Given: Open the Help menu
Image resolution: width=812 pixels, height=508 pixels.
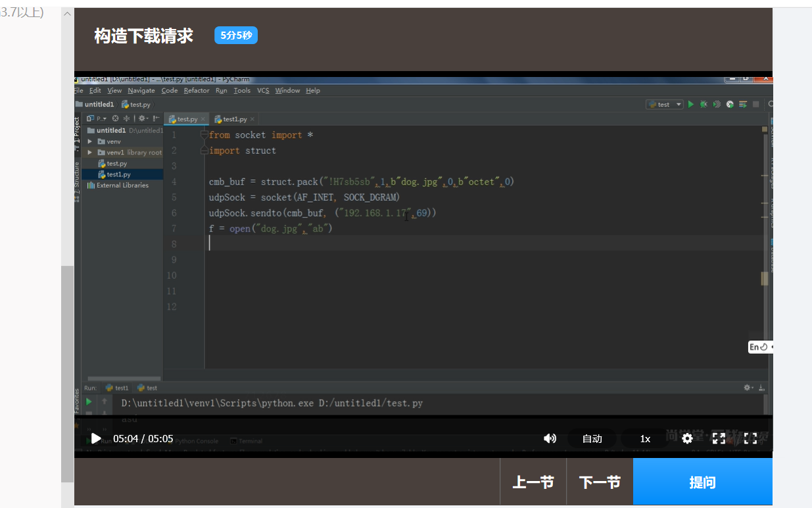Looking at the screenshot, I should coord(313,91).
